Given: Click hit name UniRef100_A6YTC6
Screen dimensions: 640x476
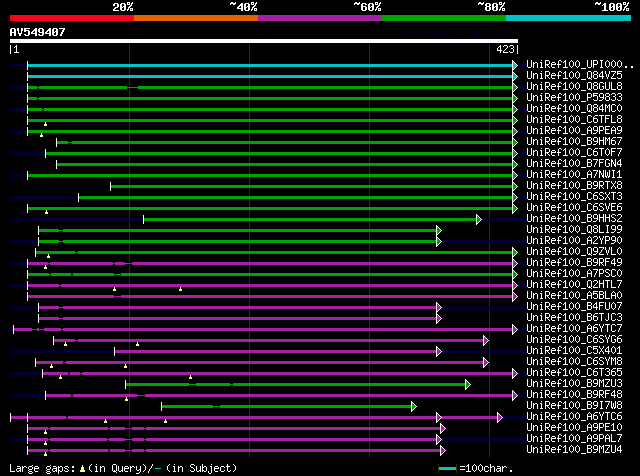Looking at the screenshot, I should click(574, 417).
